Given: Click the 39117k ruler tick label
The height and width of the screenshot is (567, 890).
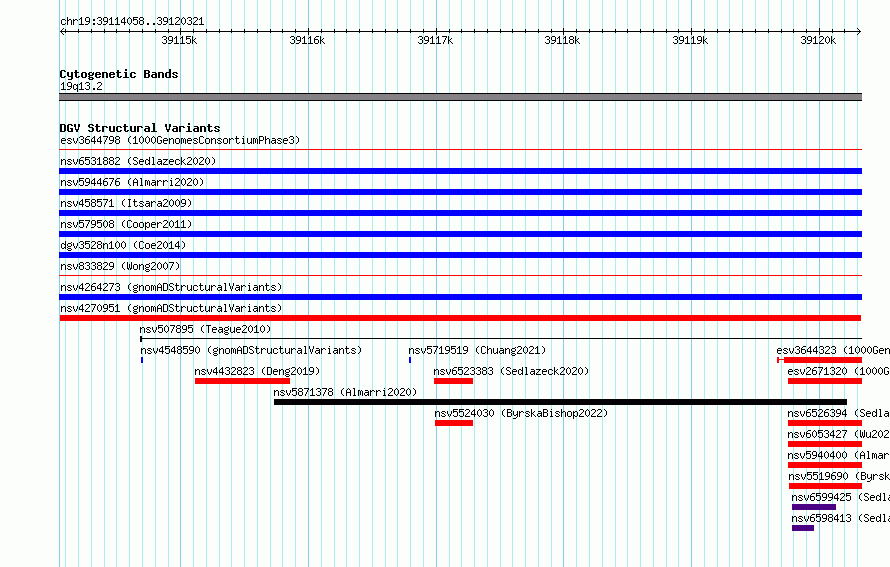Looking at the screenshot, I should point(435,40).
